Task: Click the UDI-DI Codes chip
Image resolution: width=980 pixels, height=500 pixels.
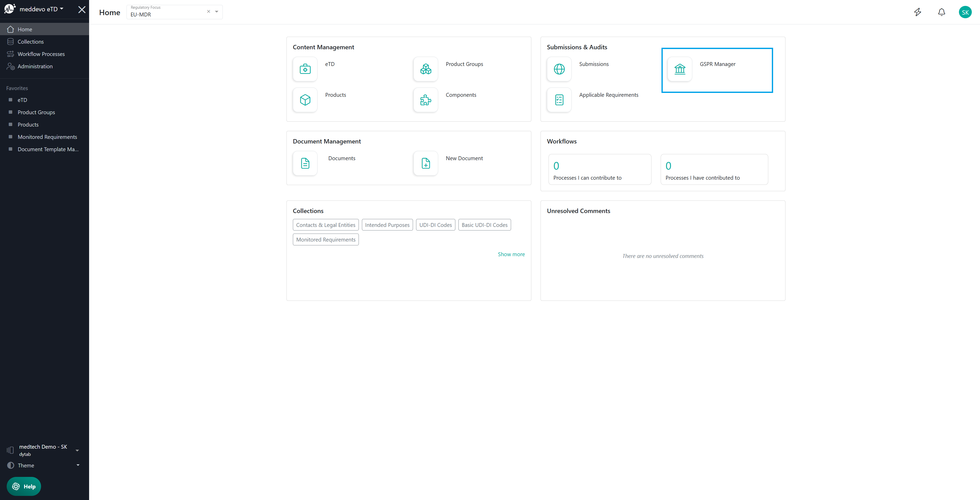Action: pos(436,225)
